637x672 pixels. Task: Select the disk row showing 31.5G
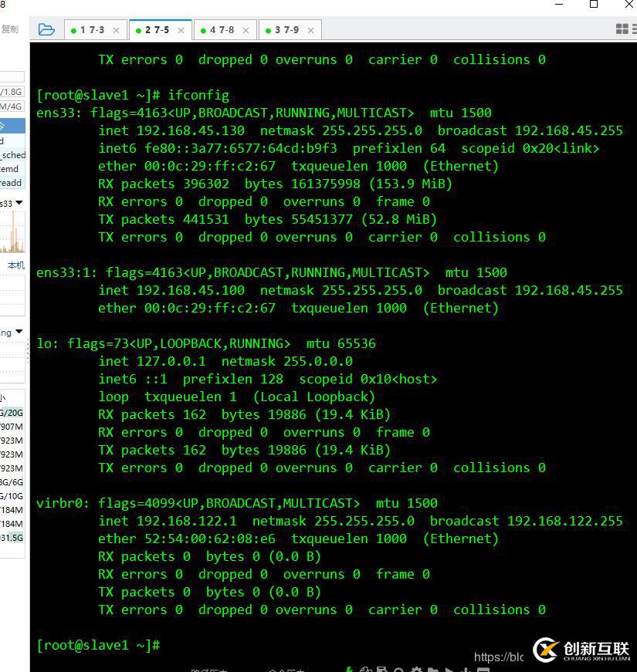[12, 538]
